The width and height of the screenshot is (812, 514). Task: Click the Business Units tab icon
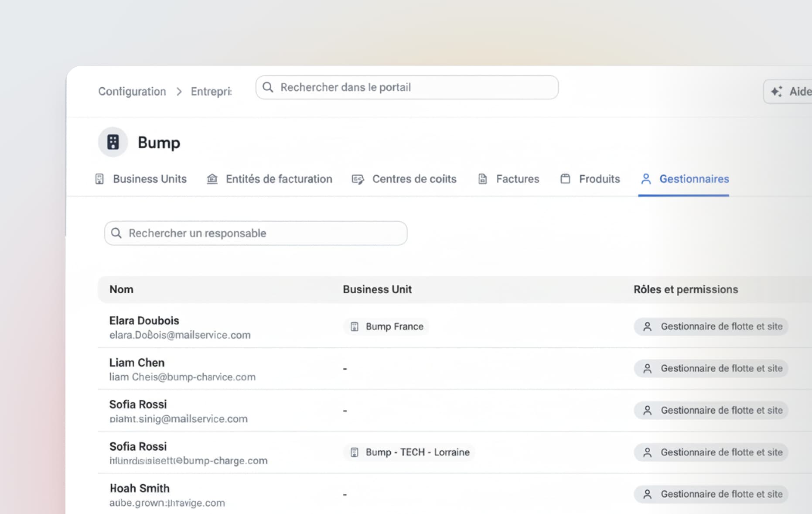point(99,179)
